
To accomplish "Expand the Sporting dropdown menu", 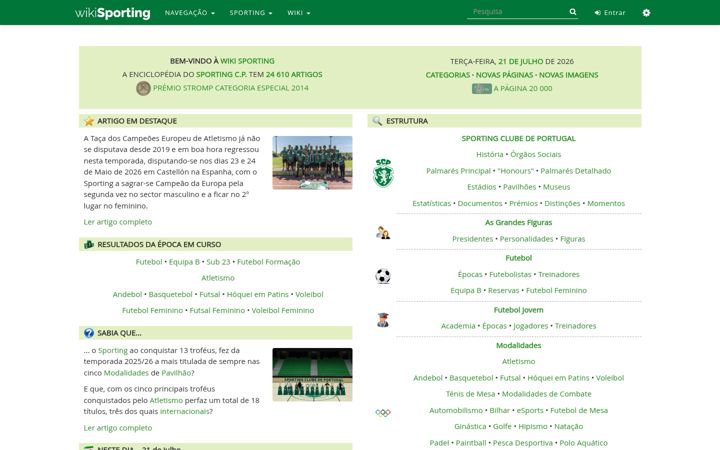I will click(251, 13).
